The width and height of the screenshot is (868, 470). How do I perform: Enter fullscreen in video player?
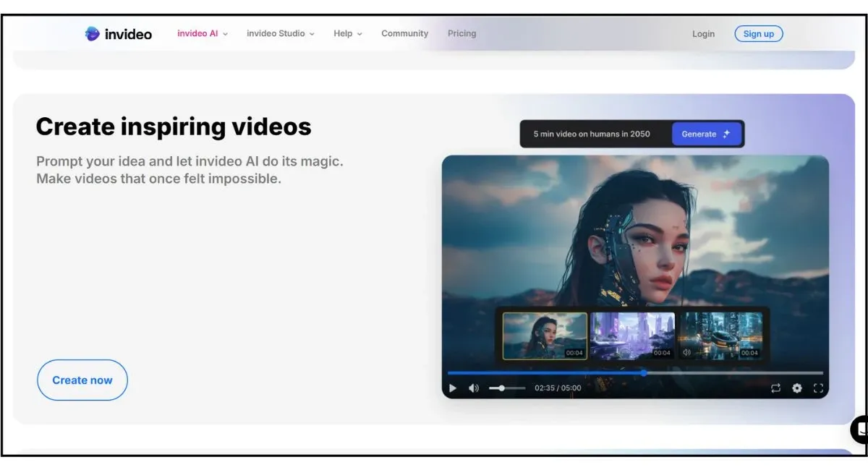point(818,388)
